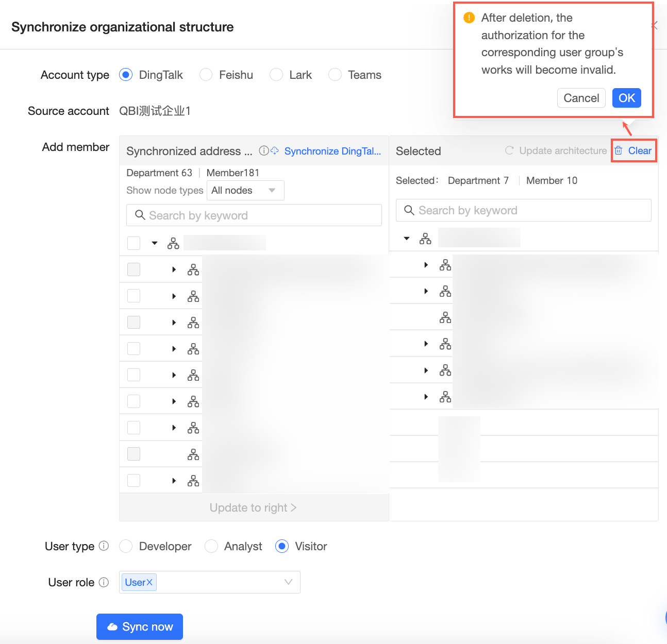Viewport: 667px width, 644px height.
Task: Click the magnifier icon in Selected search
Action: coord(409,210)
